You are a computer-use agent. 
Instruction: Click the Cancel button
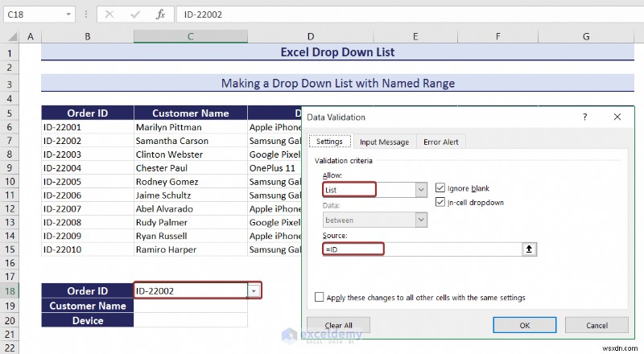point(597,325)
